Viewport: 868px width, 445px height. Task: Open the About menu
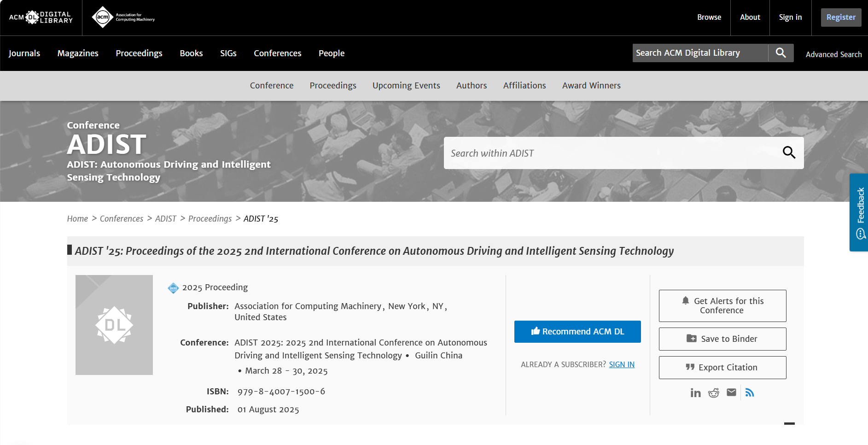(750, 17)
